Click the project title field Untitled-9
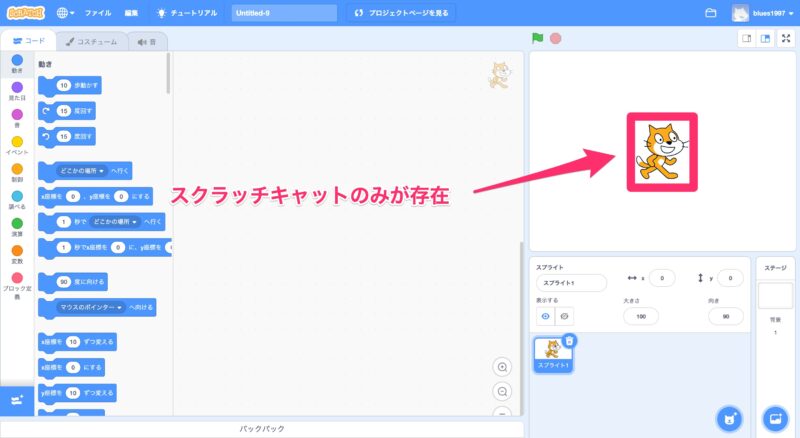 tap(282, 13)
